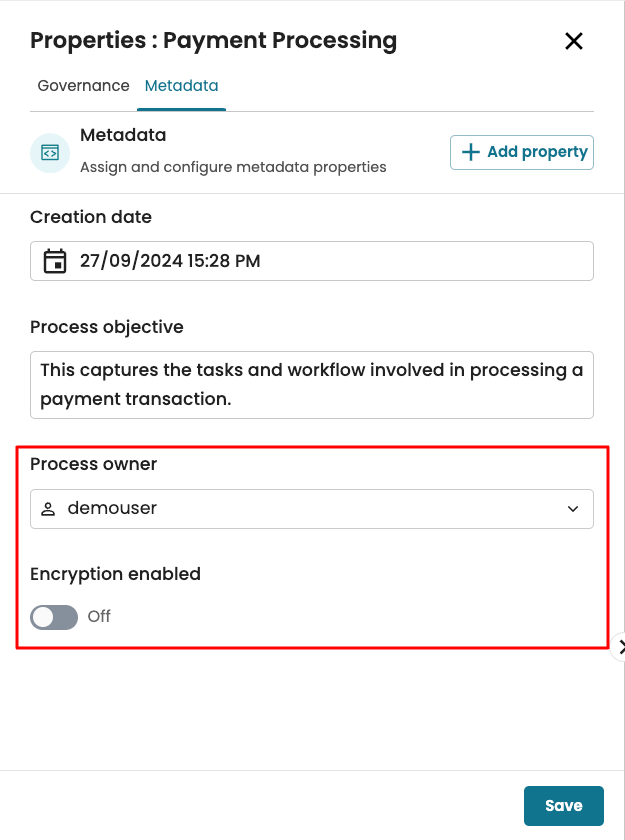Click the Encryption enabled label
Image resolution: width=625 pixels, height=840 pixels.
click(x=115, y=574)
